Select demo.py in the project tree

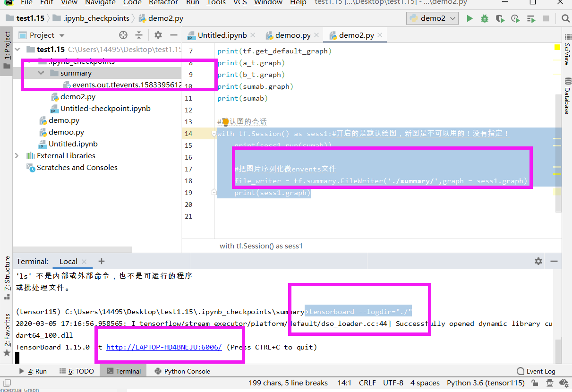coord(60,120)
